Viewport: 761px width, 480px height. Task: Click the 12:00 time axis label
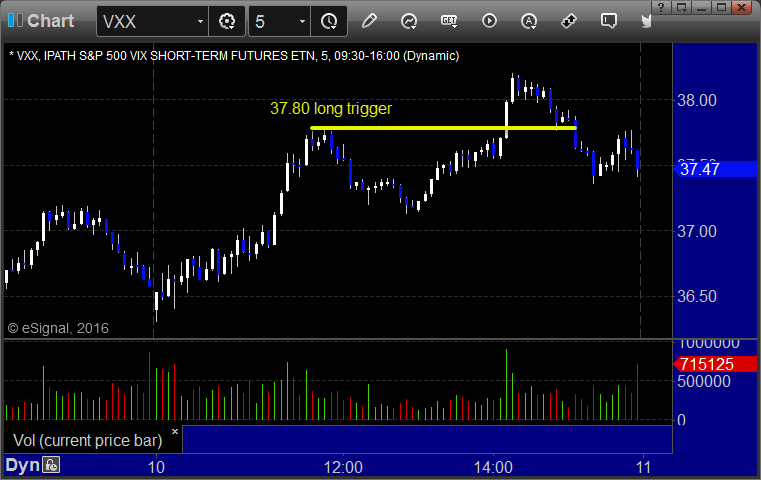343,467
